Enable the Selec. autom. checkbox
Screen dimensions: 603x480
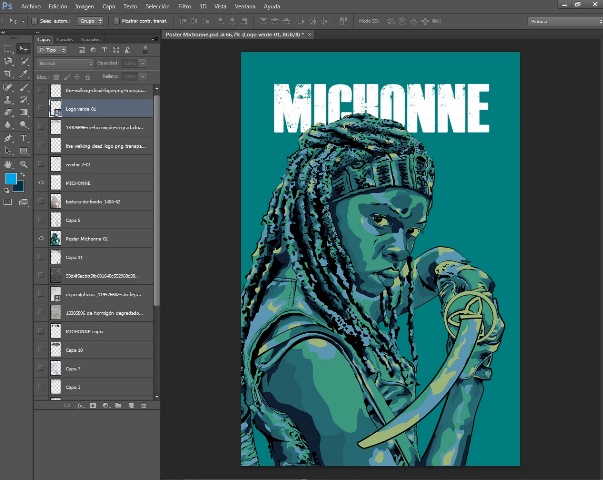point(34,21)
